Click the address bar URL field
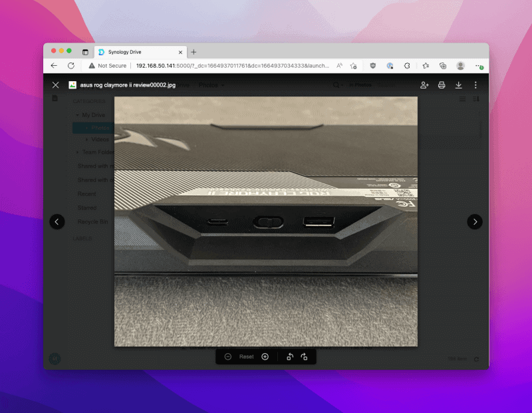532x413 pixels. (x=226, y=66)
